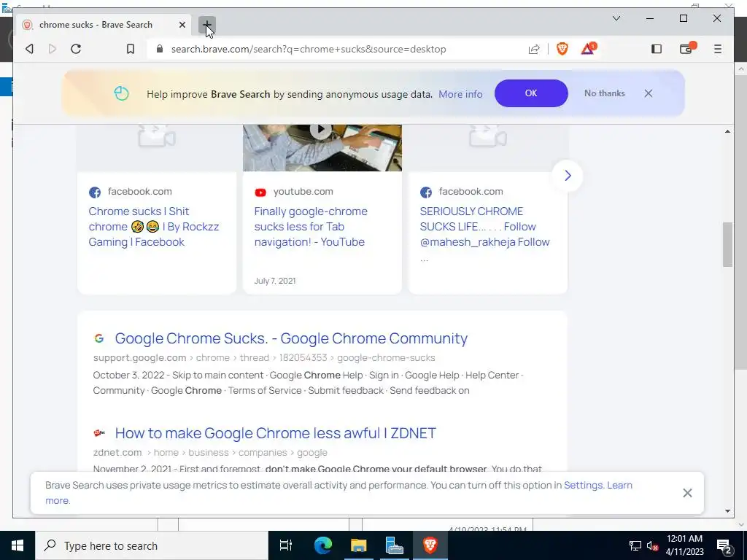Open Chrome sucks Rockzz Gaming Facebook video

tap(153, 227)
